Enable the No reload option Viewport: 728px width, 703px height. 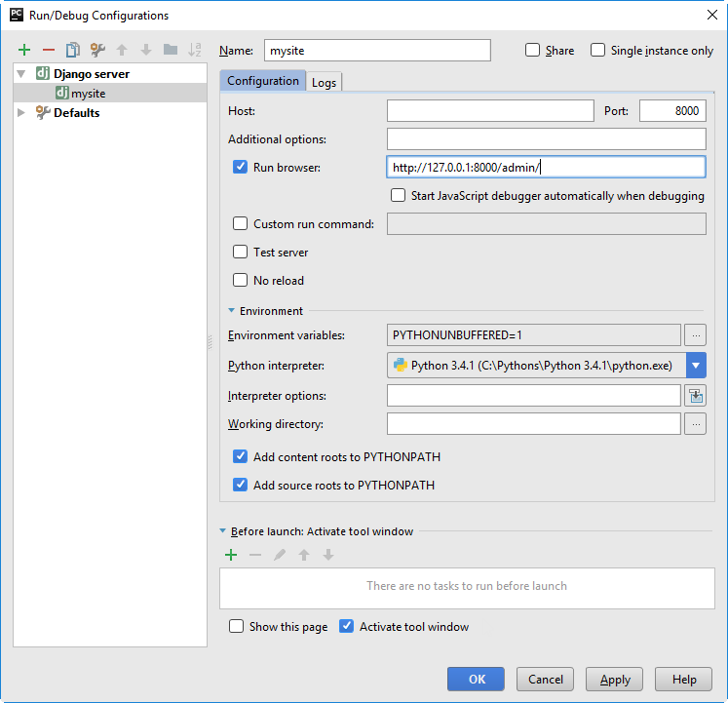tap(240, 280)
